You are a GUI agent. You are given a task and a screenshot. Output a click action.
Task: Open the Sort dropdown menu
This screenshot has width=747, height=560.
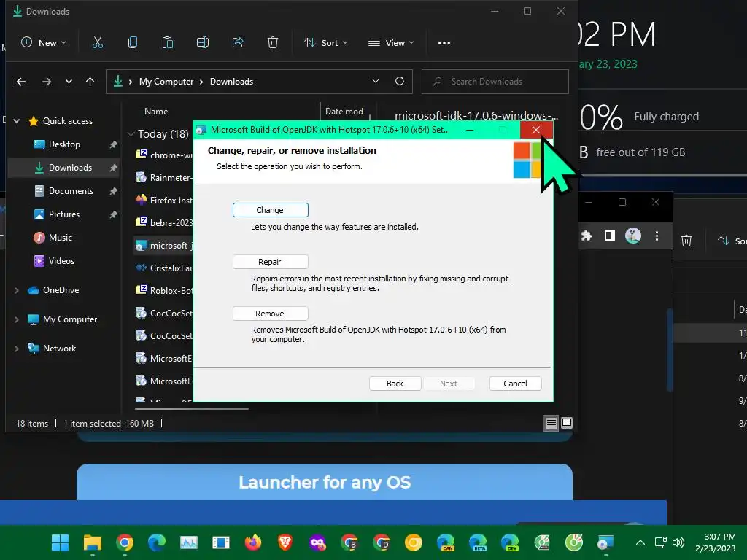coord(326,43)
